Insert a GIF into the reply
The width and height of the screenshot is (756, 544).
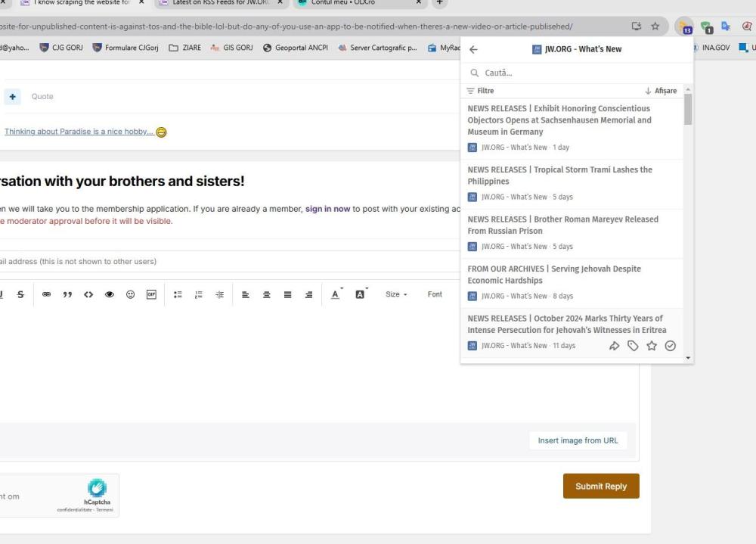[x=151, y=294]
